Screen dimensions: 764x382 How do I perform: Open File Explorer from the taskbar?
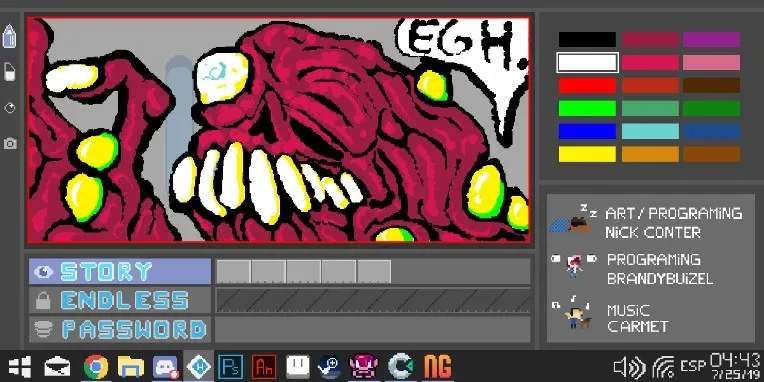tap(131, 367)
